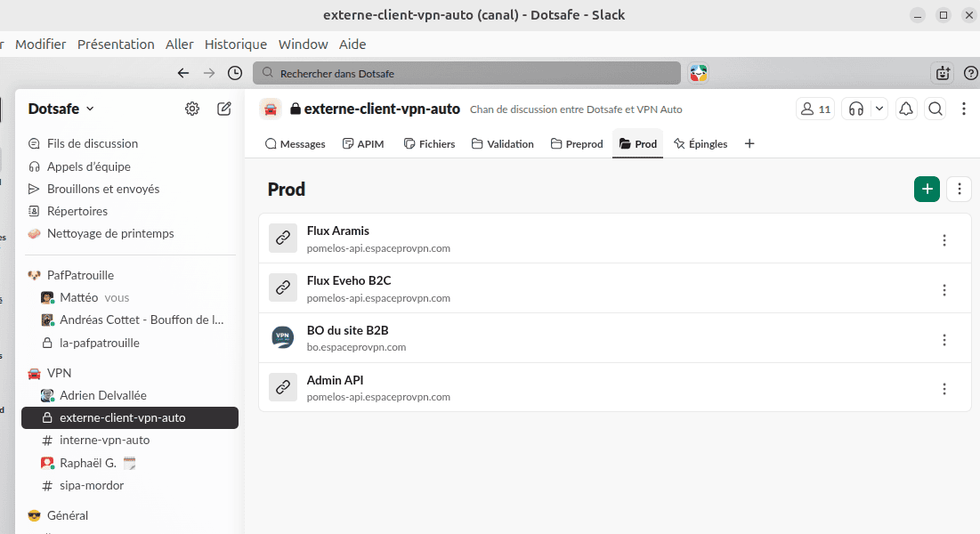Open the Modifier menu
The width and height of the screenshot is (980, 534).
(41, 44)
